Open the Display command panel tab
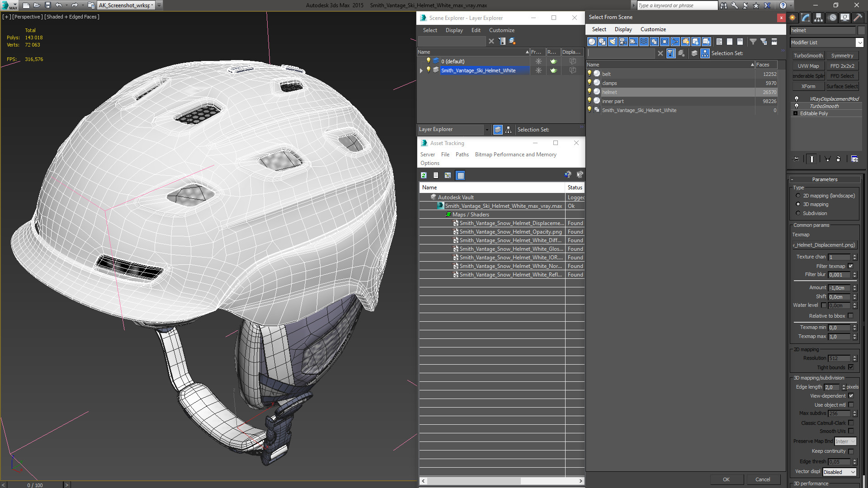868x488 pixels. click(845, 18)
